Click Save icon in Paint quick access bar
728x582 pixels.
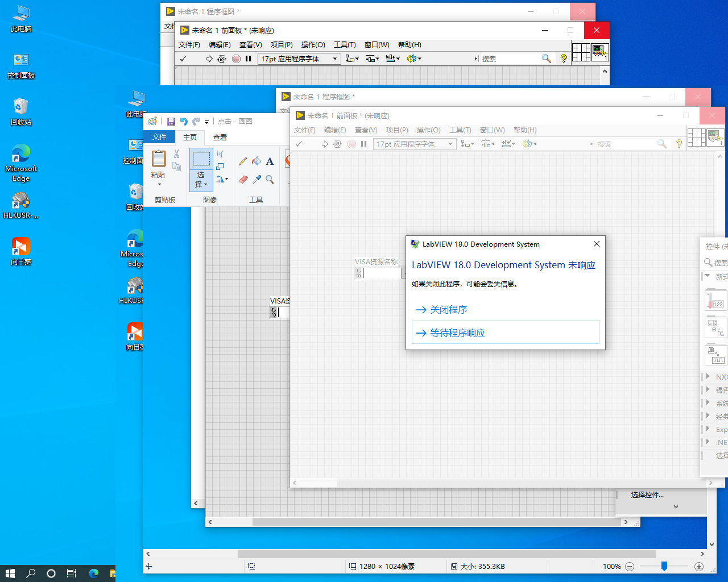coord(171,121)
